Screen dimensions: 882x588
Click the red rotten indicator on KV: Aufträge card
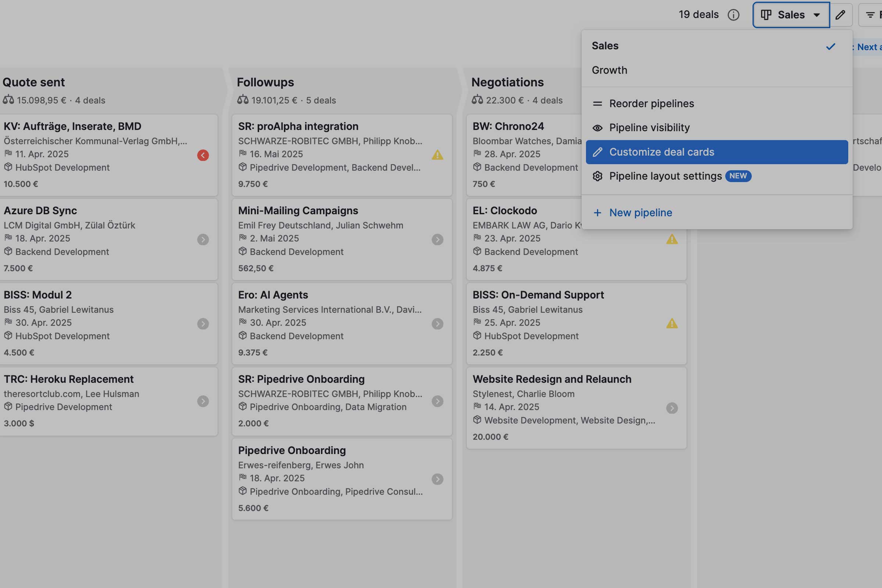click(x=203, y=155)
